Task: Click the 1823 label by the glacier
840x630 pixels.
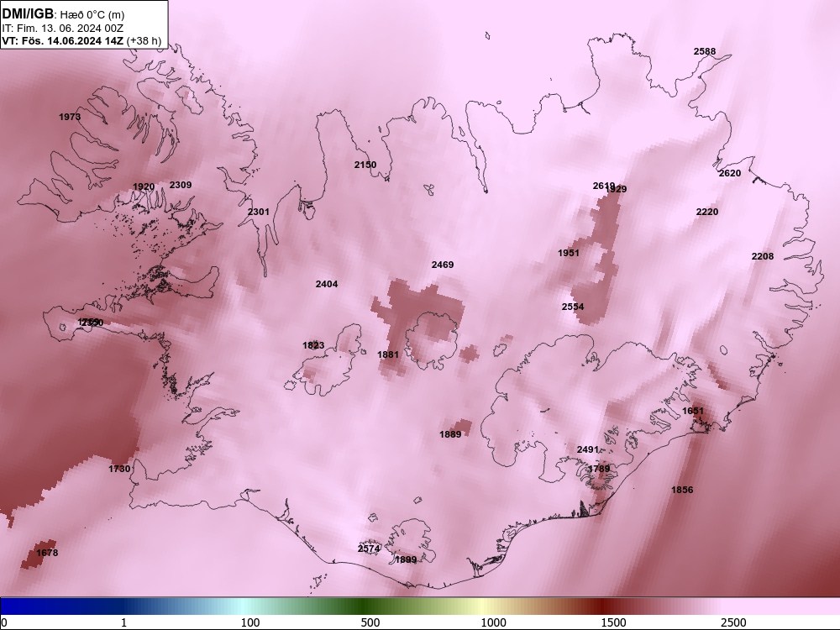Action: [313, 345]
